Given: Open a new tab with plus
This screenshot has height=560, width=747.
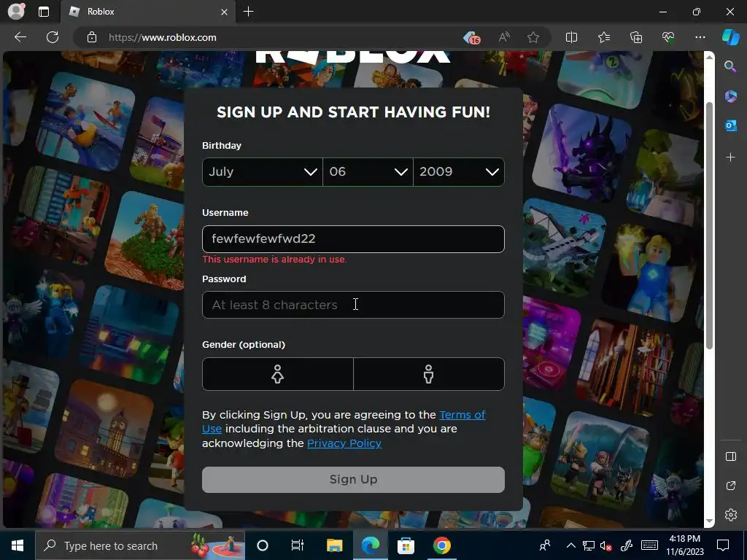Looking at the screenshot, I should tap(248, 12).
